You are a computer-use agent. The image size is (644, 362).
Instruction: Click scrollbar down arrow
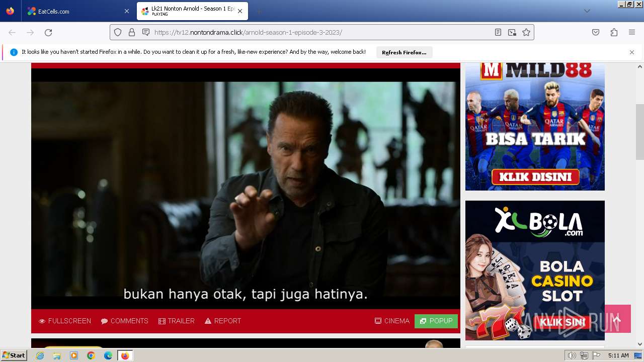coord(640,344)
